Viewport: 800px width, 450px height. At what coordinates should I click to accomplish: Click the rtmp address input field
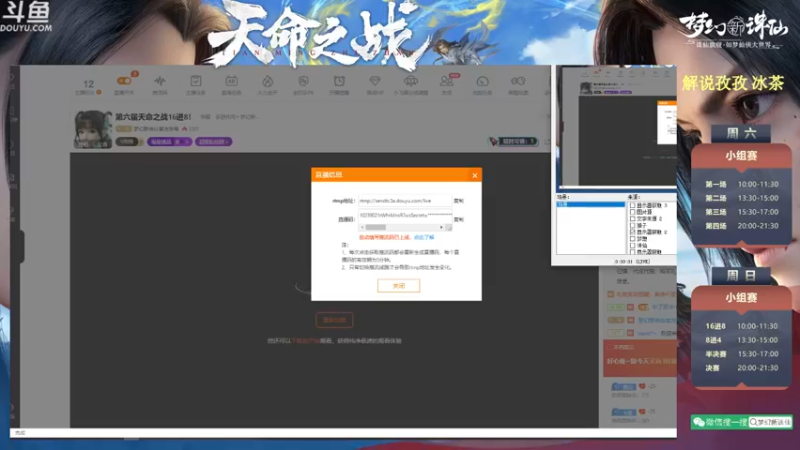[405, 201]
